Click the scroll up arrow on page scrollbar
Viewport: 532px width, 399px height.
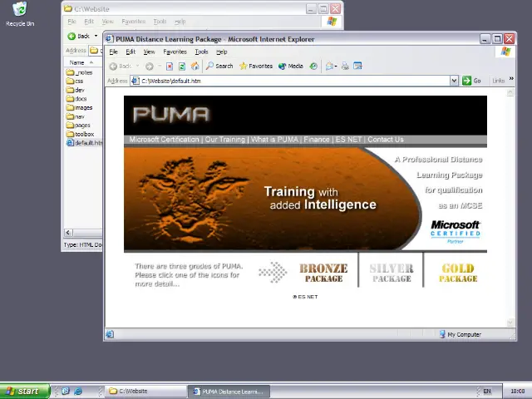click(510, 92)
